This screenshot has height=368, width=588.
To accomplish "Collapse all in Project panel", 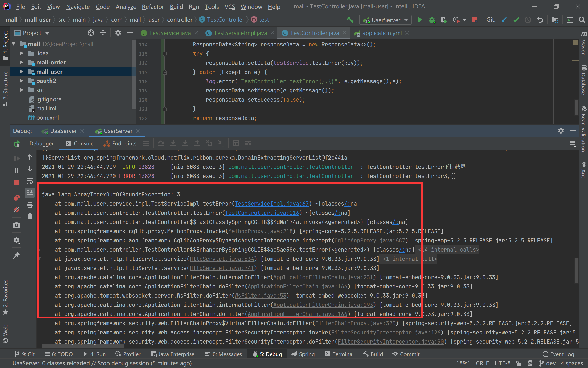I will (x=103, y=33).
